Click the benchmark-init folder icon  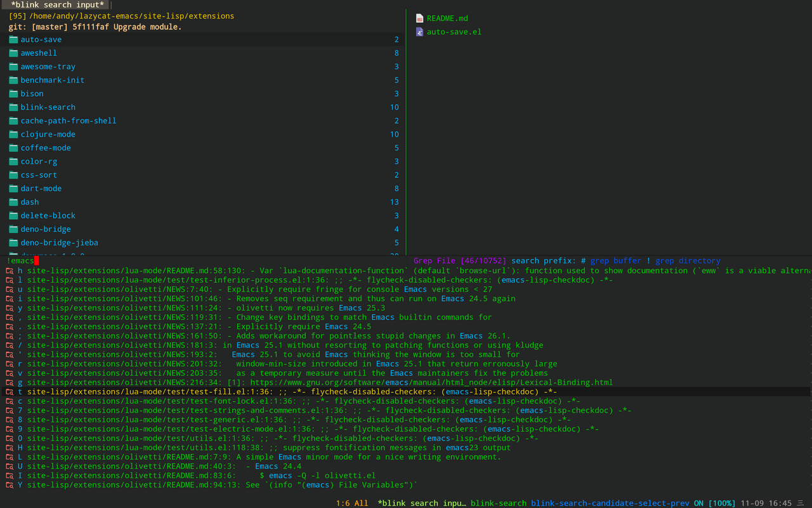point(14,80)
